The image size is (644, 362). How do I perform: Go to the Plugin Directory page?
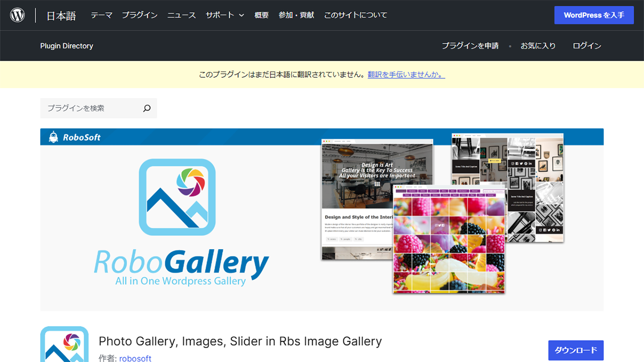coord(67,46)
